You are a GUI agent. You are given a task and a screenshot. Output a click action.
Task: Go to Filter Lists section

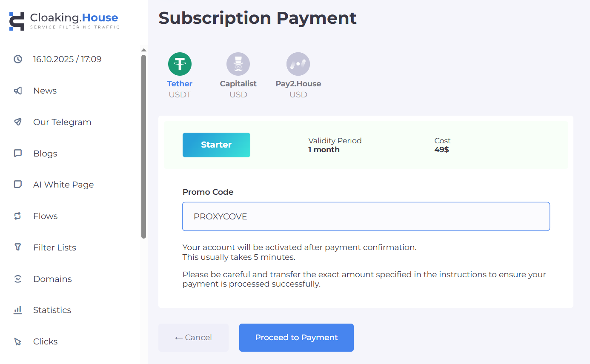tap(54, 247)
